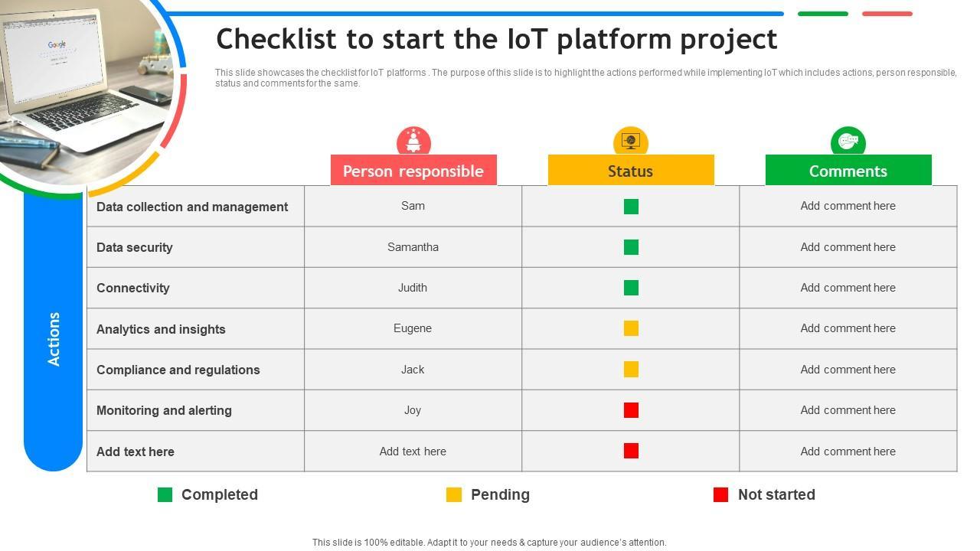Click the Compliance and regulations row label
This screenshot has height=551, width=980.
(x=178, y=370)
